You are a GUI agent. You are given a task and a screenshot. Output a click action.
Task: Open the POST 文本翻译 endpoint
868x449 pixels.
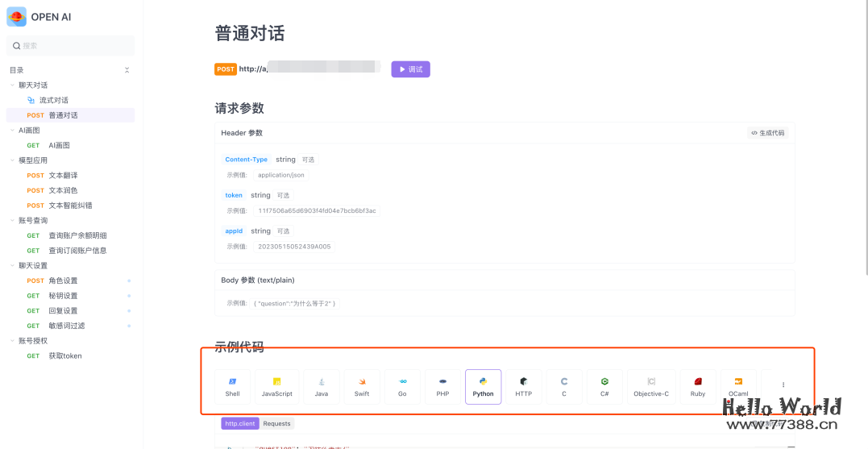pos(70,175)
